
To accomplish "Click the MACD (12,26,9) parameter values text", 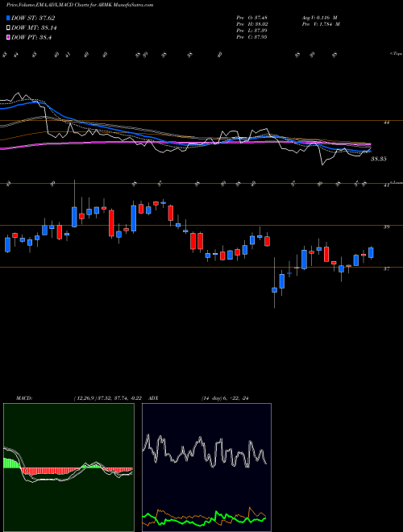I will (x=106, y=398).
